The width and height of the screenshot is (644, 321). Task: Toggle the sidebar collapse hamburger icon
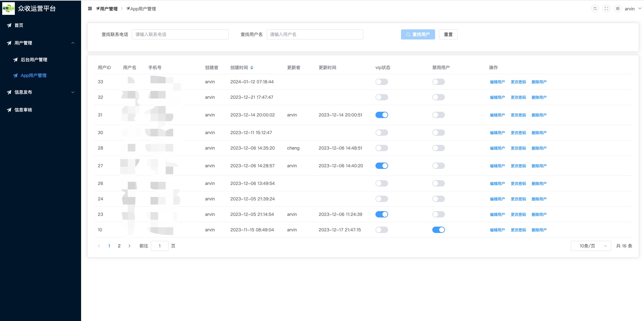pyautogui.click(x=90, y=9)
